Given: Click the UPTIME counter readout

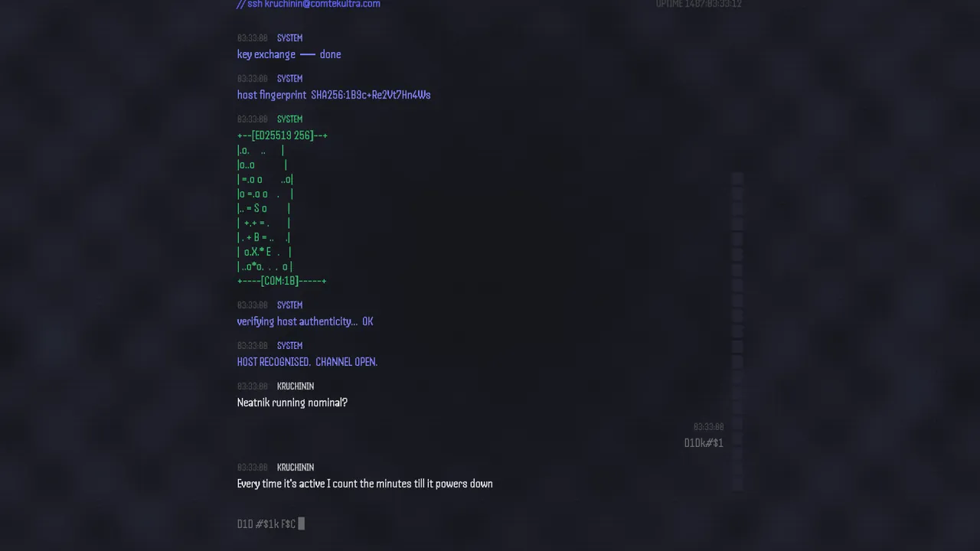Looking at the screenshot, I should tap(698, 4).
